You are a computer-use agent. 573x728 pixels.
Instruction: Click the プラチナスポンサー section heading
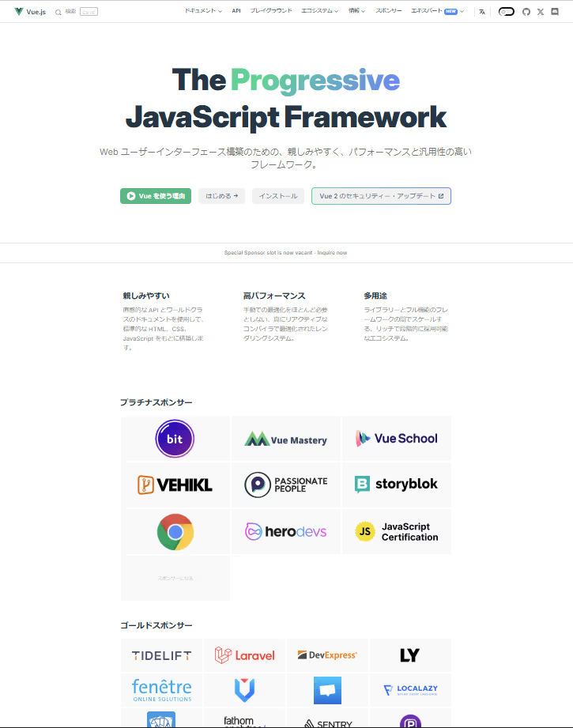(156, 402)
